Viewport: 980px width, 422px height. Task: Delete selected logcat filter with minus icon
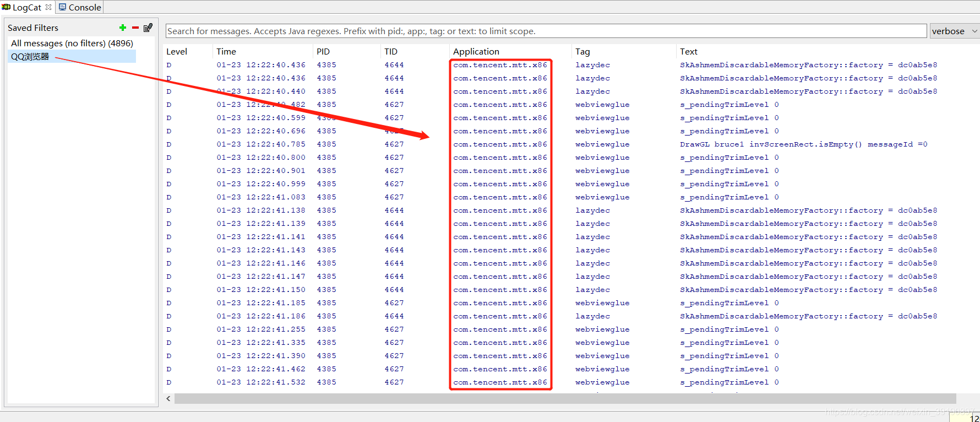pyautogui.click(x=135, y=28)
